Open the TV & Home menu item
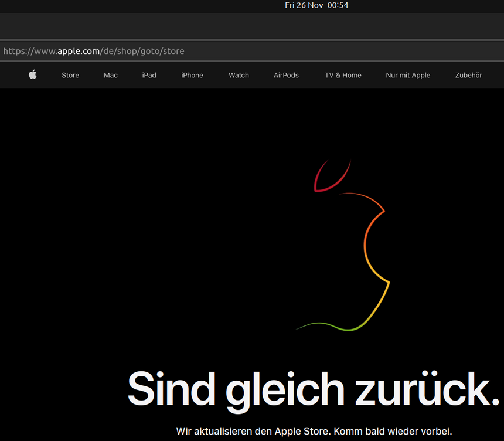 [x=343, y=75]
